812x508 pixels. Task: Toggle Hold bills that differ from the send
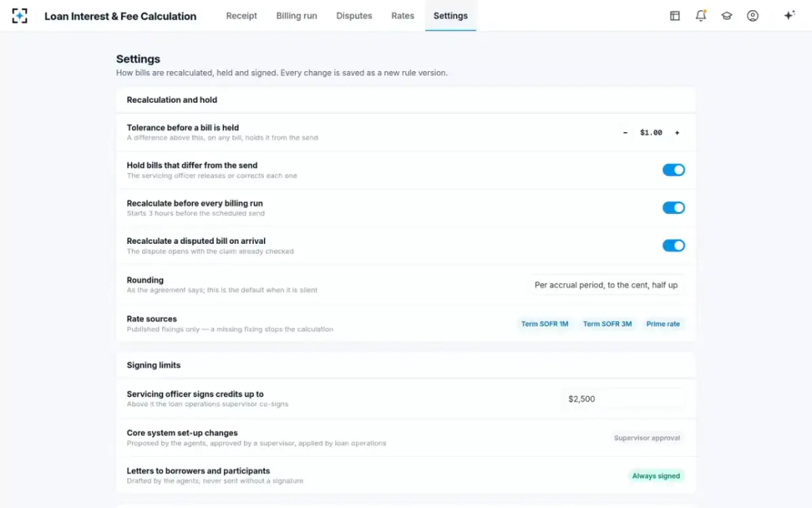pos(673,170)
